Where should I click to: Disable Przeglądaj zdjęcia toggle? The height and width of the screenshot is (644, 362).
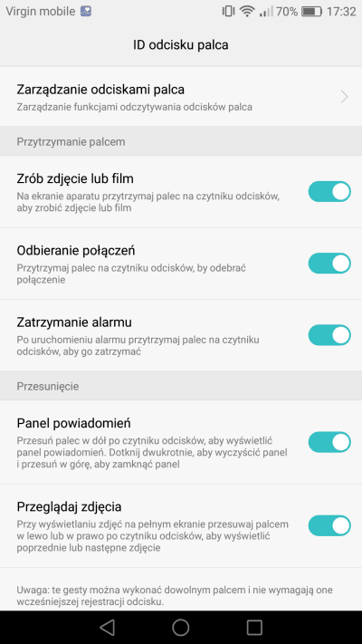point(329,525)
